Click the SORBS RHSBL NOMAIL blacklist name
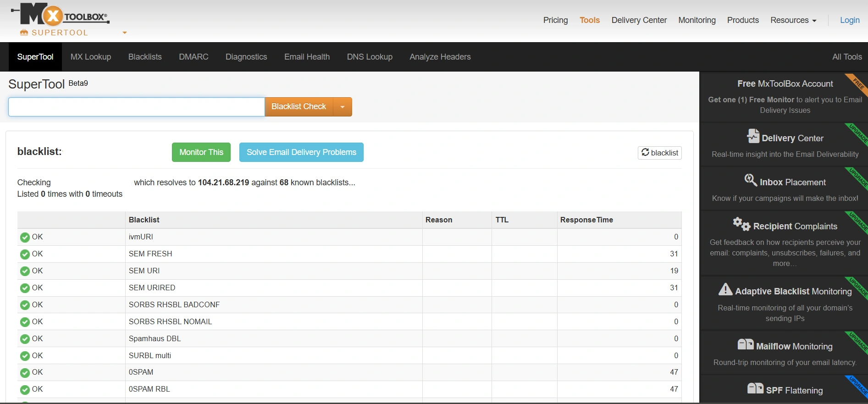This screenshot has width=868, height=404. pos(170,322)
